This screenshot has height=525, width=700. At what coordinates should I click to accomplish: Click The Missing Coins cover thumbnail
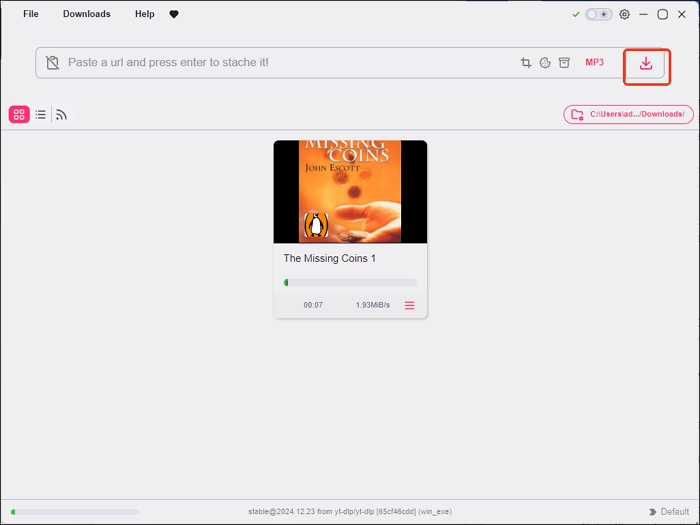coord(350,191)
